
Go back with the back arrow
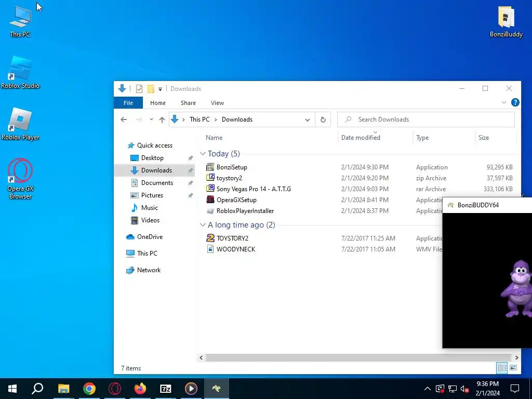click(x=124, y=119)
